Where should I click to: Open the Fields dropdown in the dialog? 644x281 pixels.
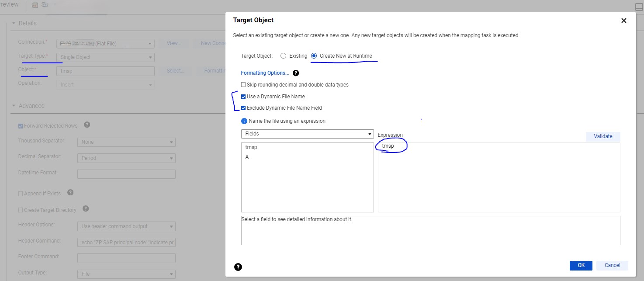308,134
